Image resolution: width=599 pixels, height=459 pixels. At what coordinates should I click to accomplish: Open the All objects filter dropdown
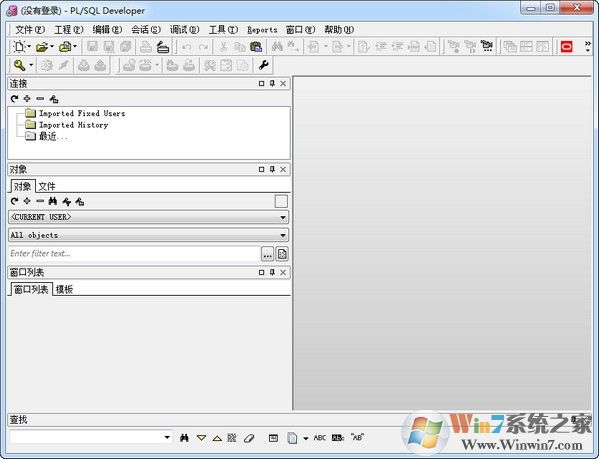coord(149,235)
